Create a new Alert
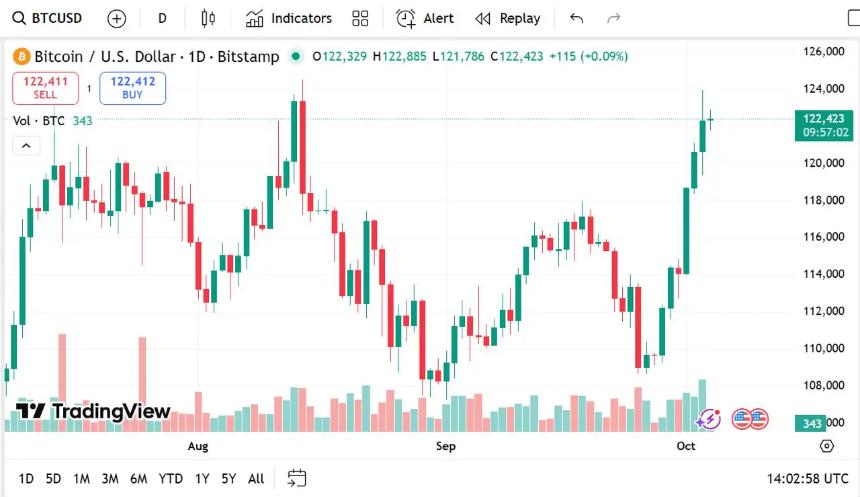The height and width of the screenshot is (497, 860). point(425,18)
